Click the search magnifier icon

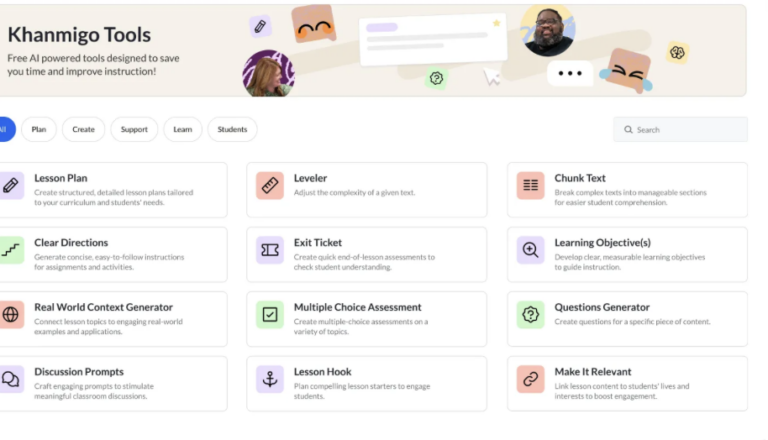[628, 130]
